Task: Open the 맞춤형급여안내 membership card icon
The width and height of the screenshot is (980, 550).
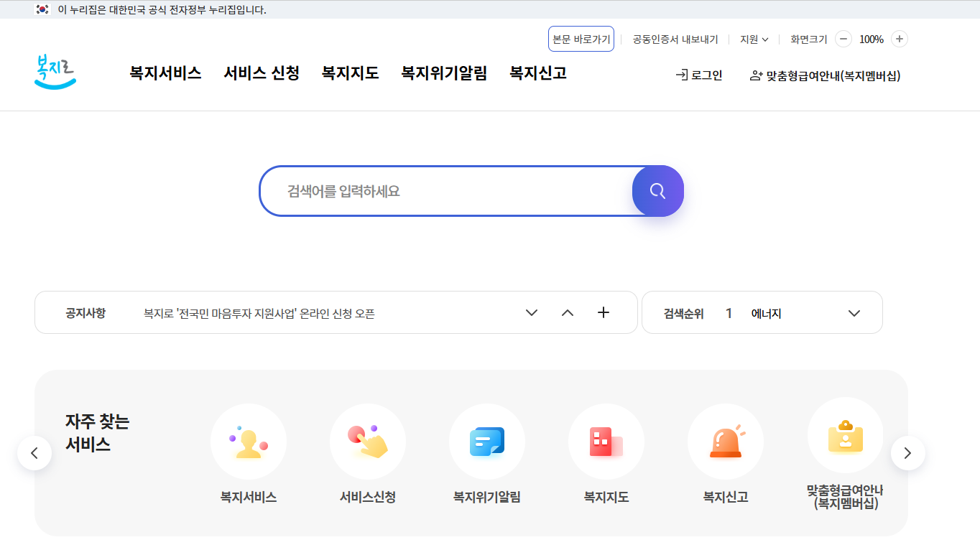Action: click(845, 435)
